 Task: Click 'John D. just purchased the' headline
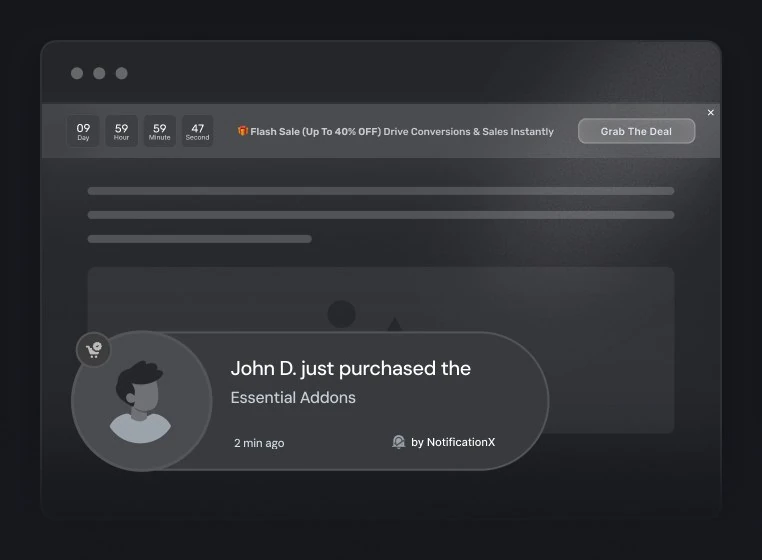(350, 368)
